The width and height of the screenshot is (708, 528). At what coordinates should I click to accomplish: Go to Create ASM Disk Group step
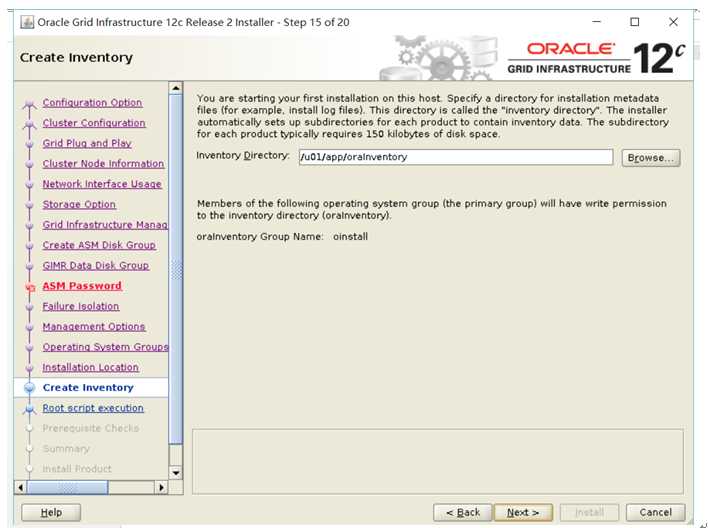(x=99, y=245)
